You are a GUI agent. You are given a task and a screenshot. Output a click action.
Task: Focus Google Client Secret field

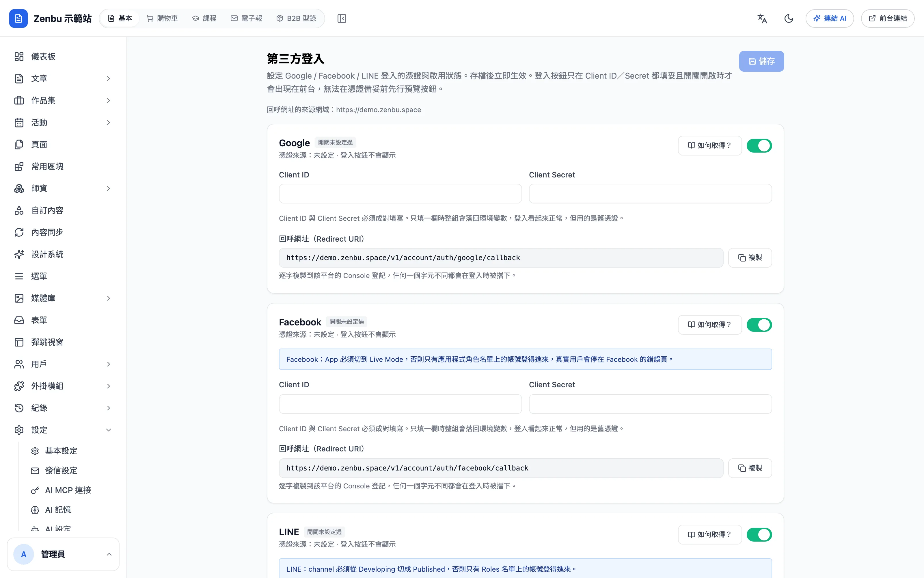[650, 194]
